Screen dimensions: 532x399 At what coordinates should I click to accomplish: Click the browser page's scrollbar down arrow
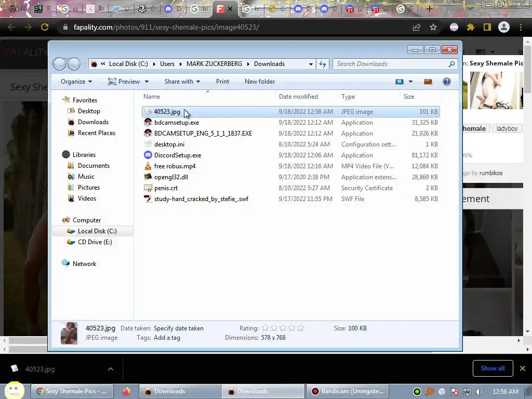(527, 331)
